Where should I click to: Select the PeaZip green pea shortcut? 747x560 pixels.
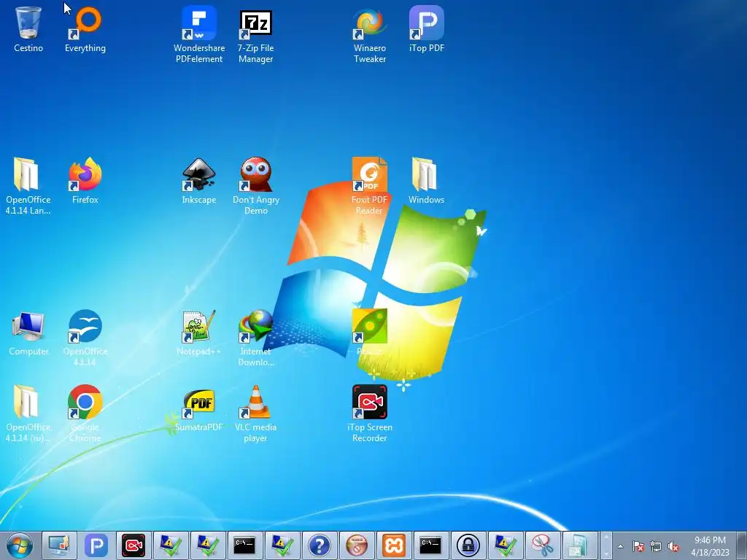(x=370, y=332)
